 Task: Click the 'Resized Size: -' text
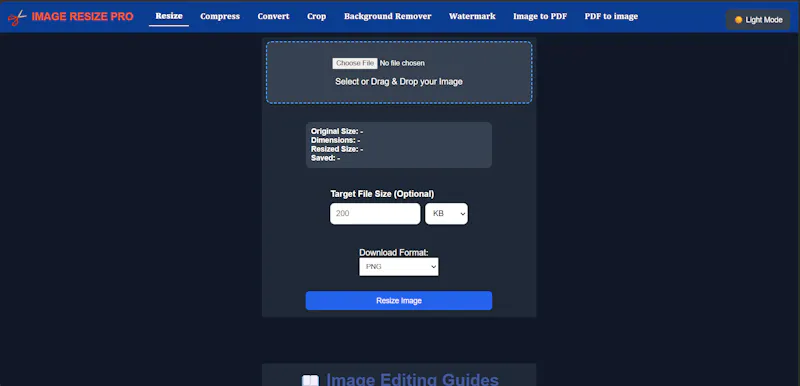pyautogui.click(x=337, y=149)
